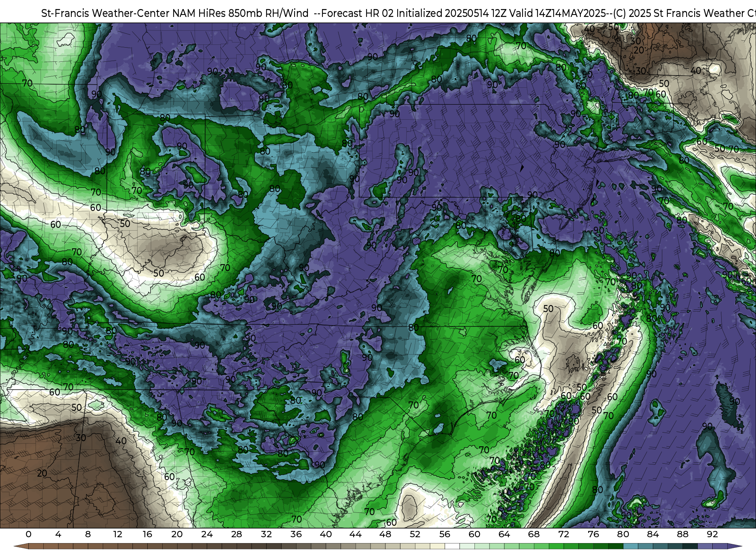Select the white swatch in the colorbar
The image size is (756, 551).
(x=452, y=546)
